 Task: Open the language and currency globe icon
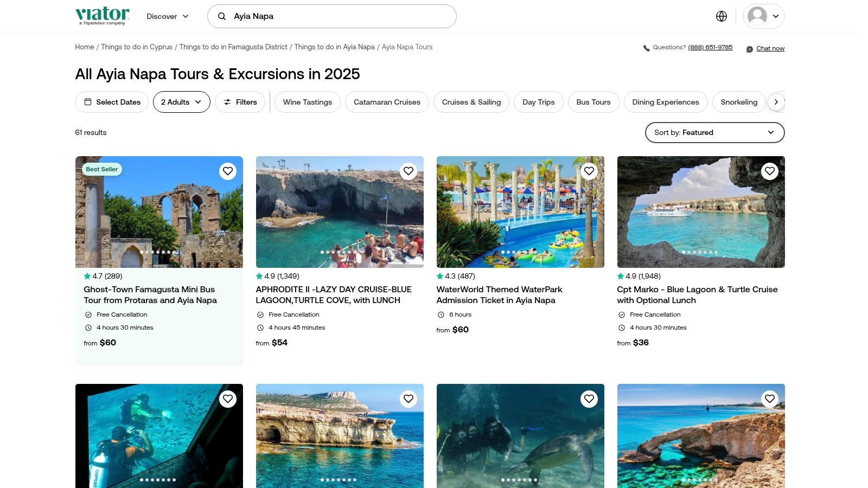click(721, 16)
